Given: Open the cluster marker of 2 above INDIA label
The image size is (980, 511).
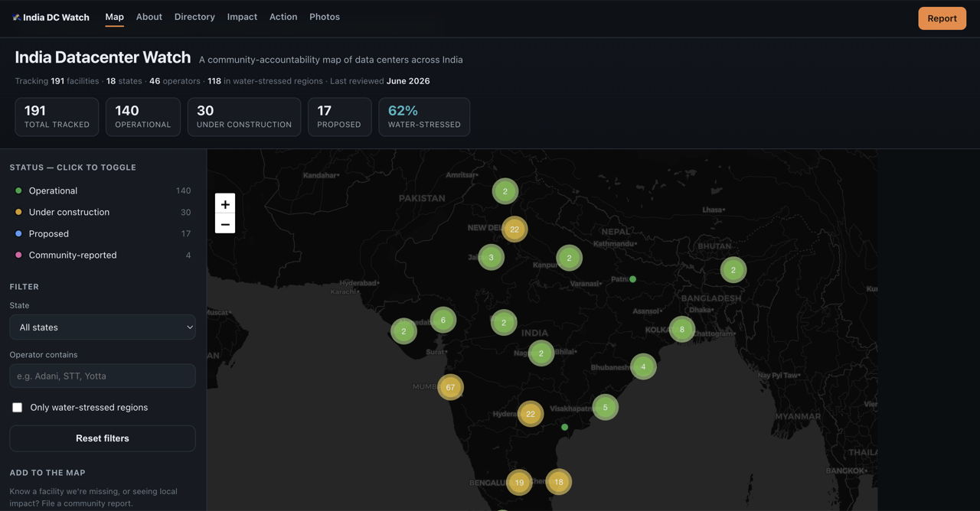Looking at the screenshot, I should point(504,322).
